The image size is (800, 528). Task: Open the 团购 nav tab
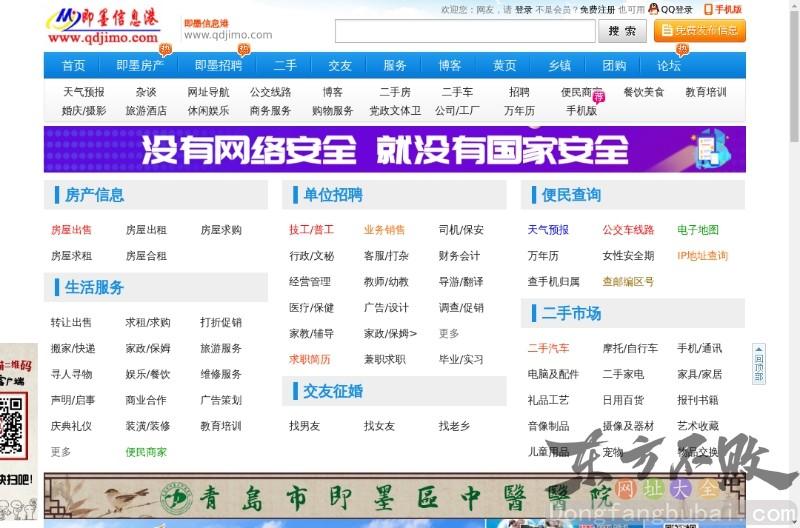614,65
